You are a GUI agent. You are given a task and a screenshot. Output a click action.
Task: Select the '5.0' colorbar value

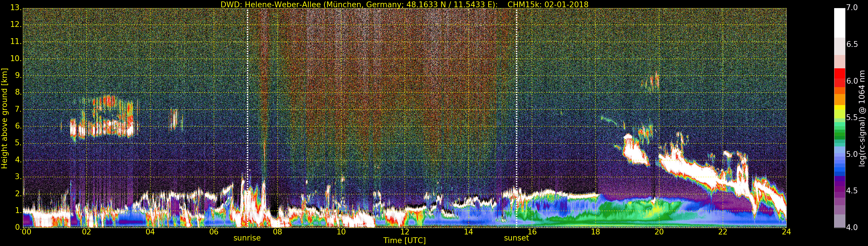852,154
